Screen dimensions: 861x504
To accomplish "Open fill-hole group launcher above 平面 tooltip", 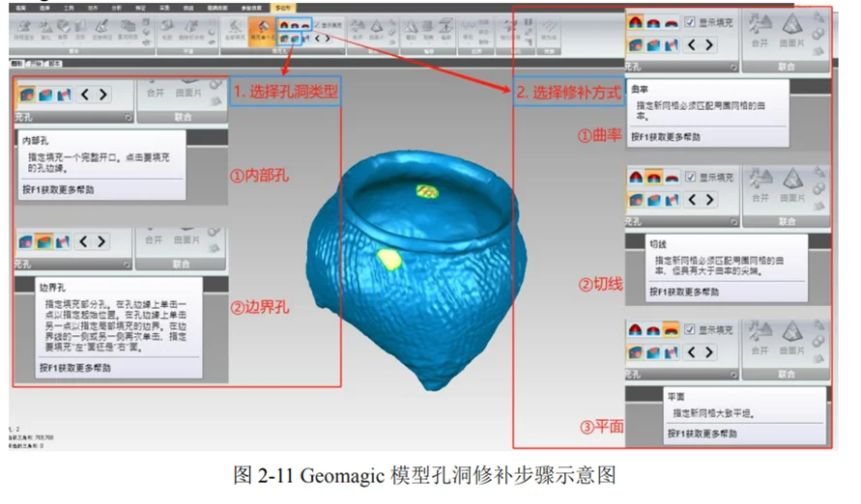I will (x=733, y=374).
